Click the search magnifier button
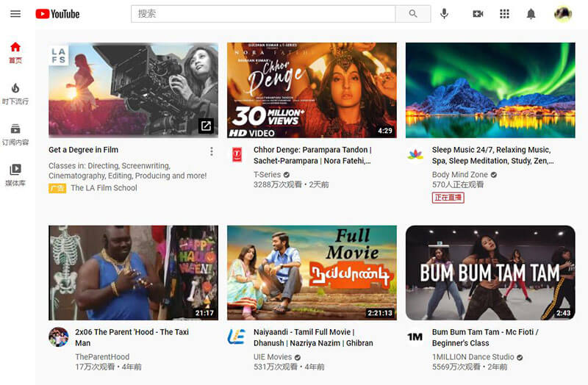 click(x=413, y=14)
